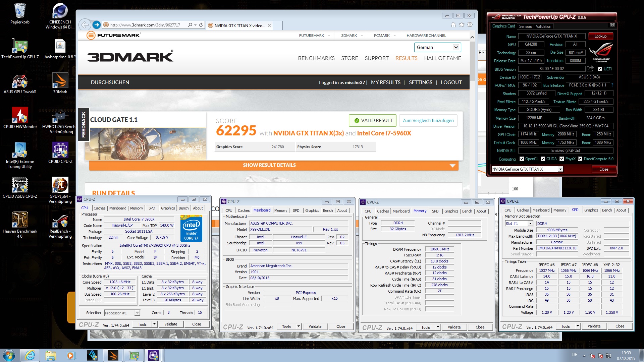This screenshot has width=644, height=362.
Task: Open hwbotprime desktop file icon
Action: point(60,49)
